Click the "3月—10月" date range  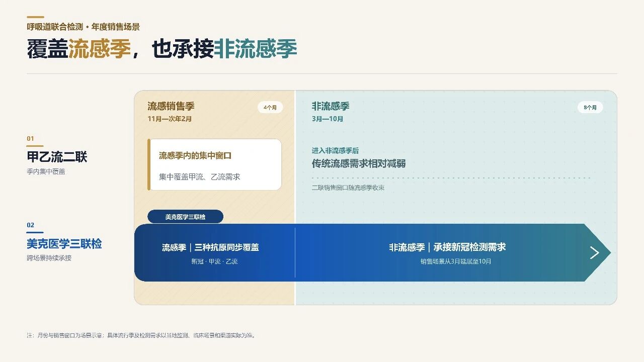pos(328,119)
